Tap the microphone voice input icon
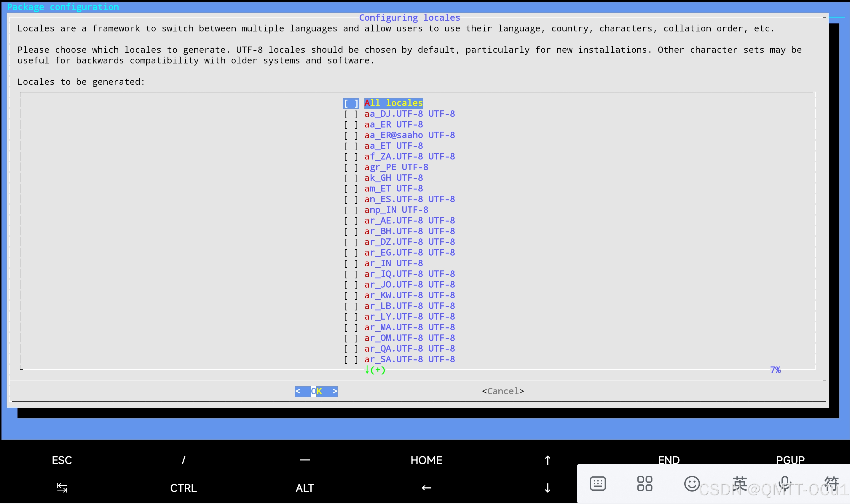The image size is (850, 504). [x=784, y=483]
